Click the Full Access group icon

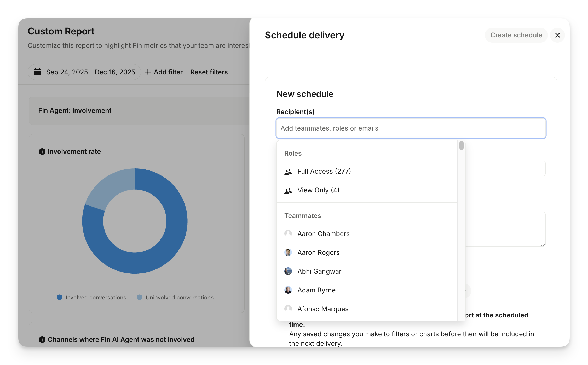288,172
